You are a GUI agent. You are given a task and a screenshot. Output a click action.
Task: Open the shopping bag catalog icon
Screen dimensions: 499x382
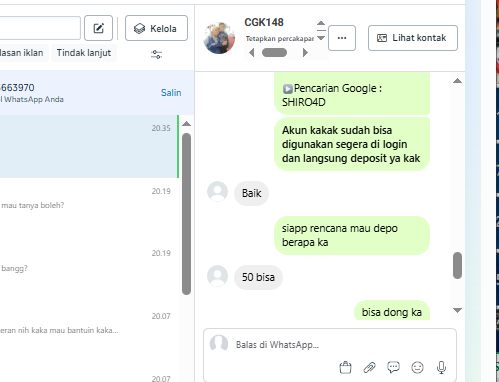pos(345,367)
